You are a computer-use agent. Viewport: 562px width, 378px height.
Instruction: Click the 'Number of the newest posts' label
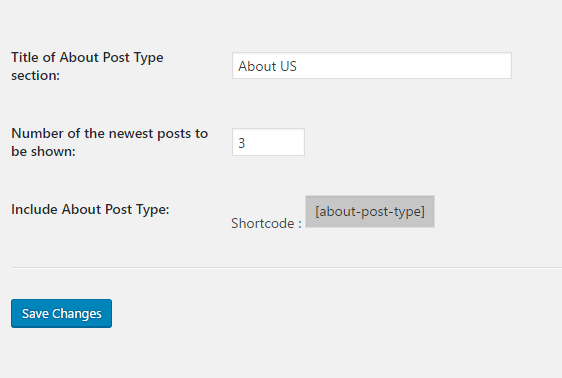click(109, 142)
